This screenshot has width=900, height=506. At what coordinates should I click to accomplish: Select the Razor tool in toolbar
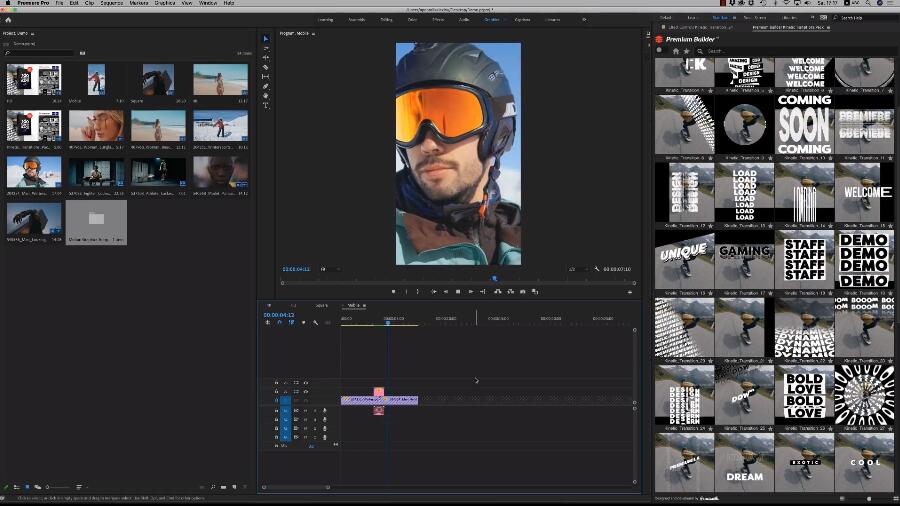click(x=266, y=67)
